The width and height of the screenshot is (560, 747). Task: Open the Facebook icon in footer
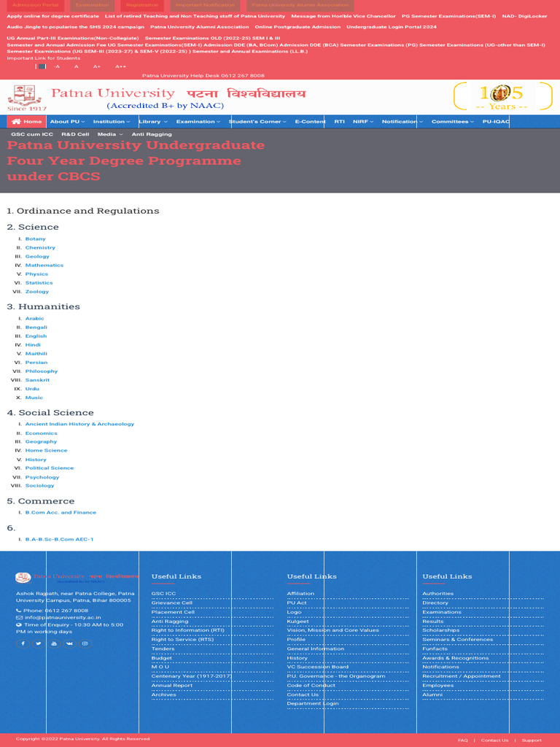23,643
